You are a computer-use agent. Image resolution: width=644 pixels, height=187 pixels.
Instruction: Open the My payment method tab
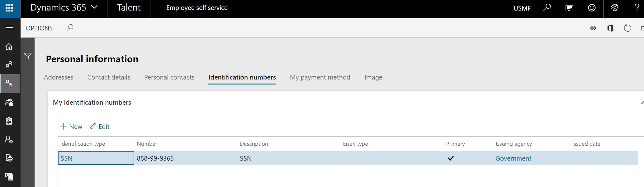320,77
